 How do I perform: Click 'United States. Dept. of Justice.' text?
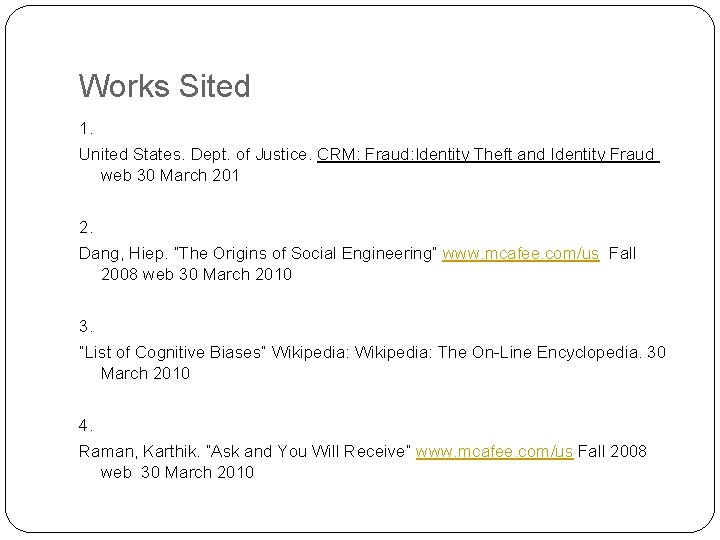tap(196, 156)
